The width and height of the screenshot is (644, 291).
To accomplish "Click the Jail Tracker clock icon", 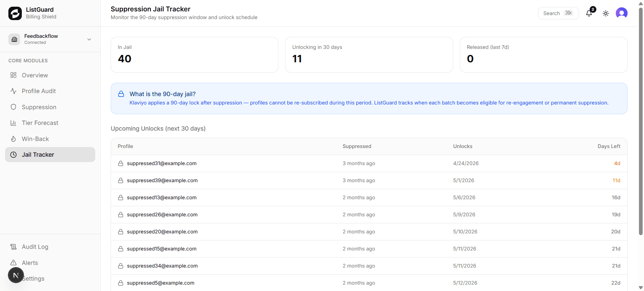I will click(13, 155).
